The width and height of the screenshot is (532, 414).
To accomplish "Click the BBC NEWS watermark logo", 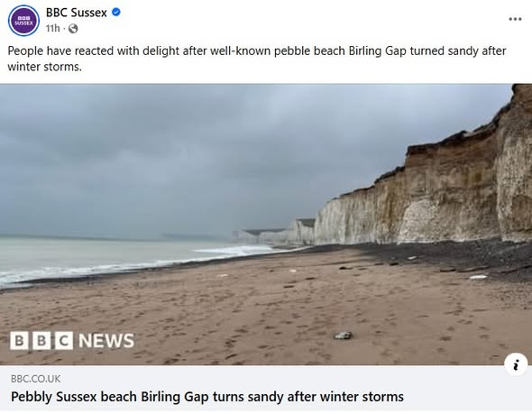I will (72, 340).
